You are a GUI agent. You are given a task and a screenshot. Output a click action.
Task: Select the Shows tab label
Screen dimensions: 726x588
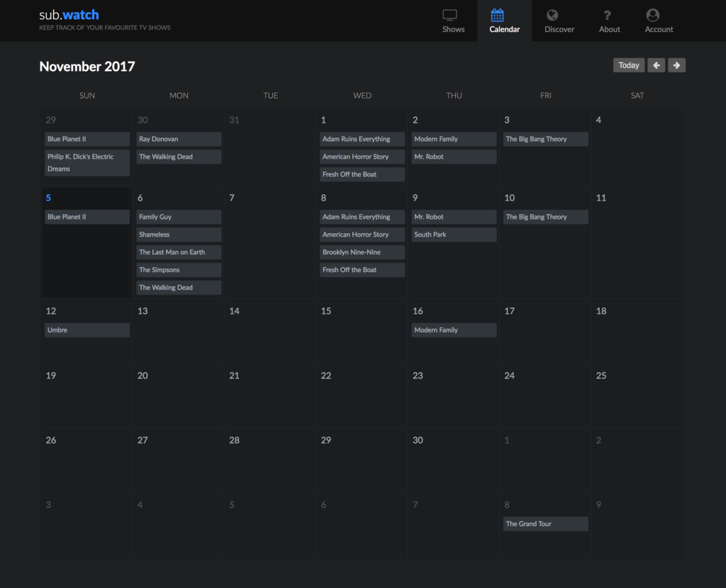click(453, 29)
